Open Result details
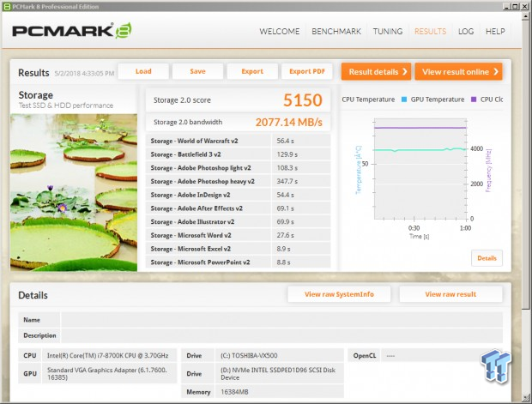This screenshot has width=532, height=404. point(376,71)
